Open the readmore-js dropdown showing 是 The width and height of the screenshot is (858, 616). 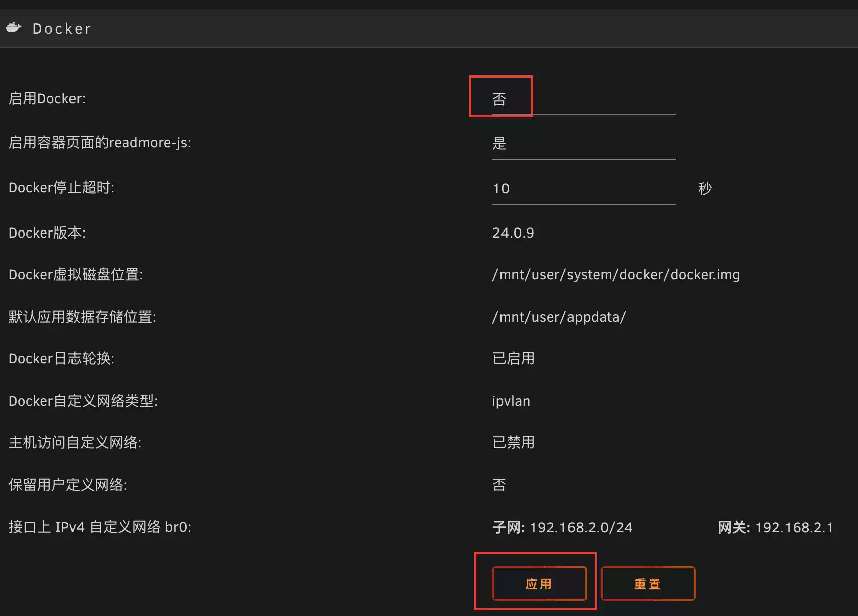pos(583,144)
